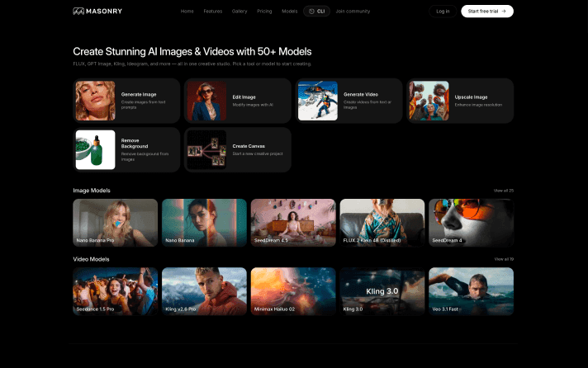Click the arrow icon in Start free trial
Image resolution: width=588 pixels, height=368 pixels.
click(504, 12)
